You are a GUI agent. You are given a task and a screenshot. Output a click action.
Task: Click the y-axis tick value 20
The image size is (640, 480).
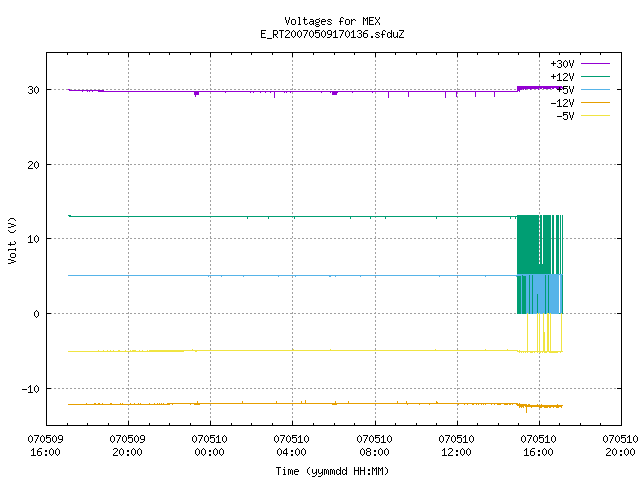[33, 165]
